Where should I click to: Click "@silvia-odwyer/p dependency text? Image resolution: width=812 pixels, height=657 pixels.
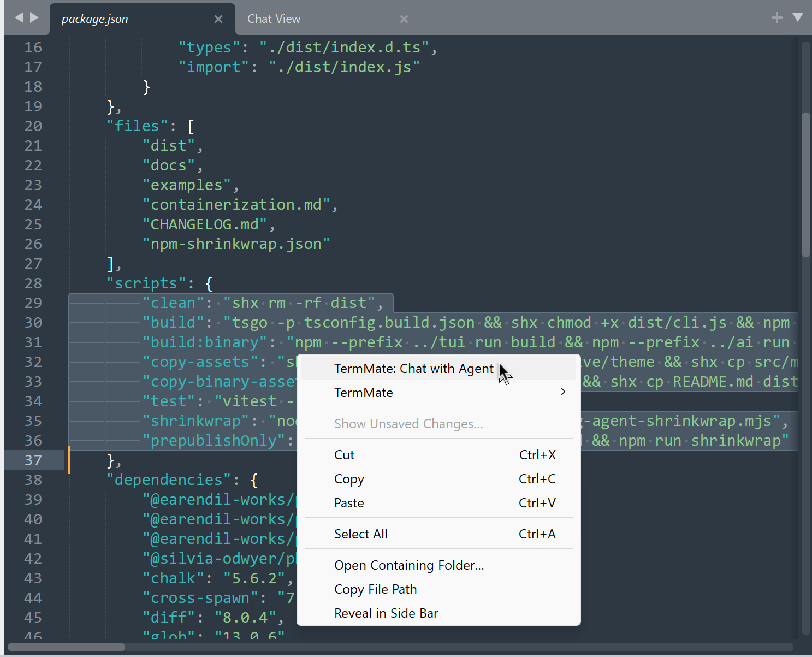pyautogui.click(x=219, y=559)
